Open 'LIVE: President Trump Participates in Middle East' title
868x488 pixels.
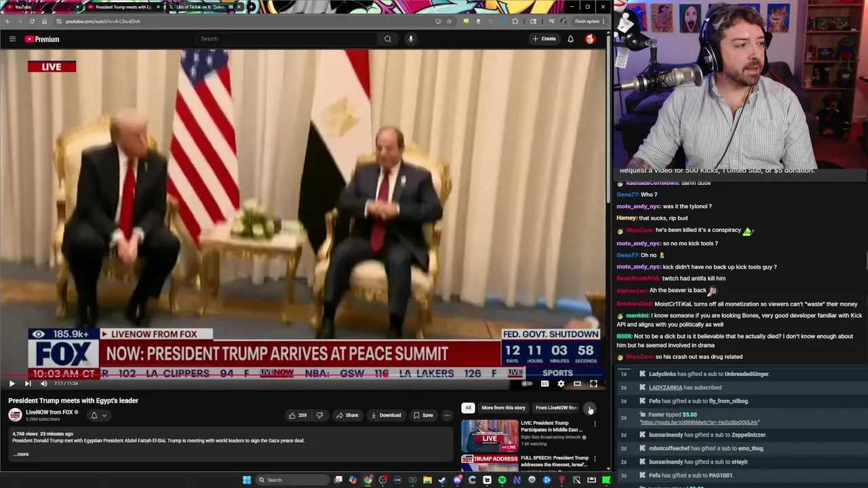(x=551, y=426)
